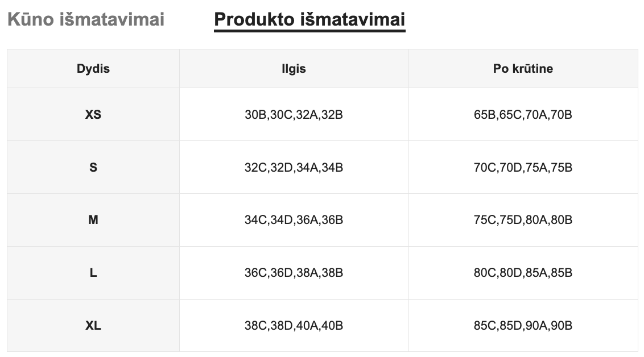Click the 36C,36D,38A,38B length cell
Screen dimensions: 644x357
coord(294,273)
